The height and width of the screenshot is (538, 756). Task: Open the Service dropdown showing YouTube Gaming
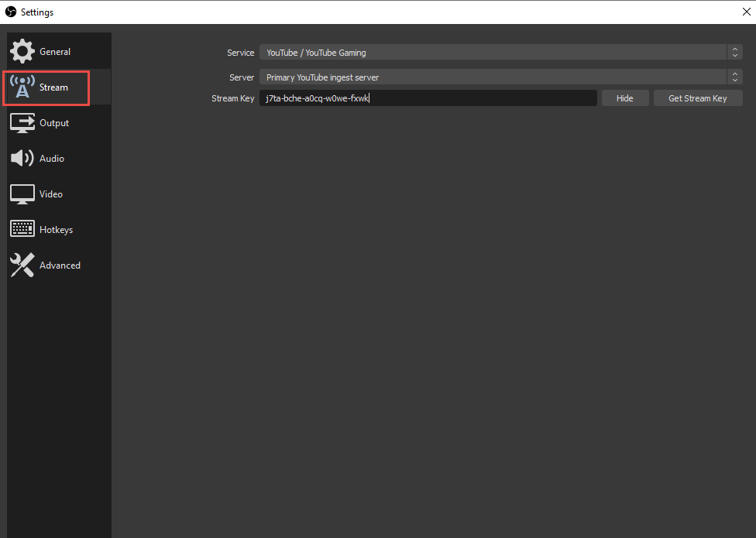coord(493,53)
